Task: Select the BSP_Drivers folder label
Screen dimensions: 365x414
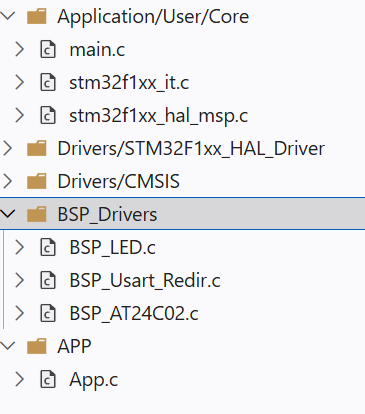Action: [x=107, y=215]
